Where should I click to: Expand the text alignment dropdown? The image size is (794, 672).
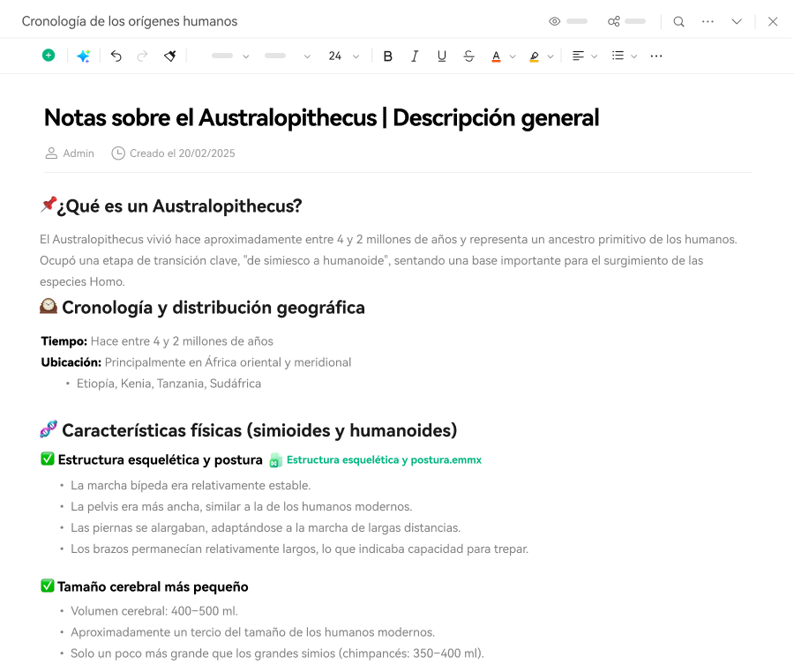[x=594, y=56]
